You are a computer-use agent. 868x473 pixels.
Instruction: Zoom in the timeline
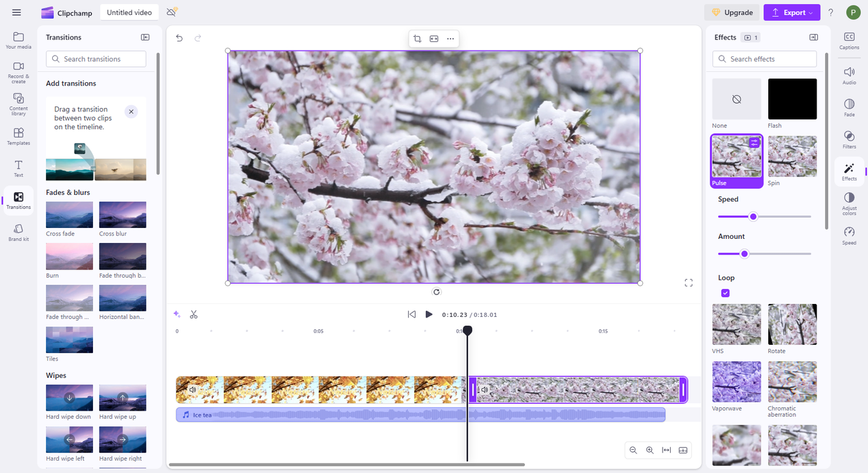650,450
